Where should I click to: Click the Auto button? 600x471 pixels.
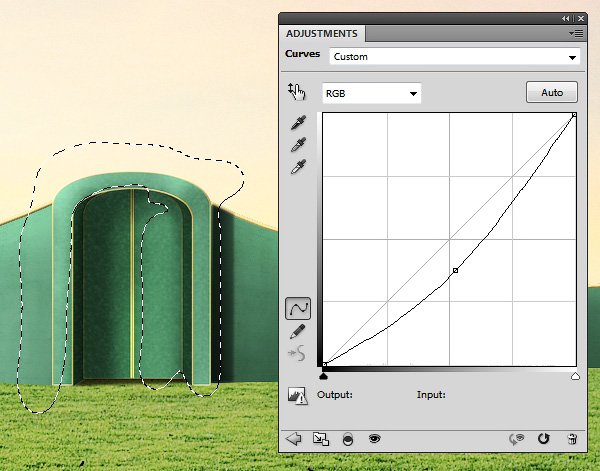click(x=552, y=93)
